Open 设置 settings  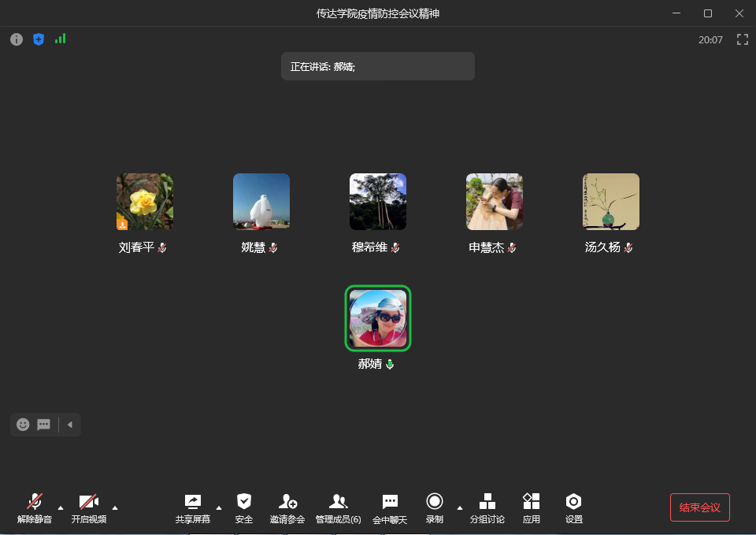click(574, 508)
